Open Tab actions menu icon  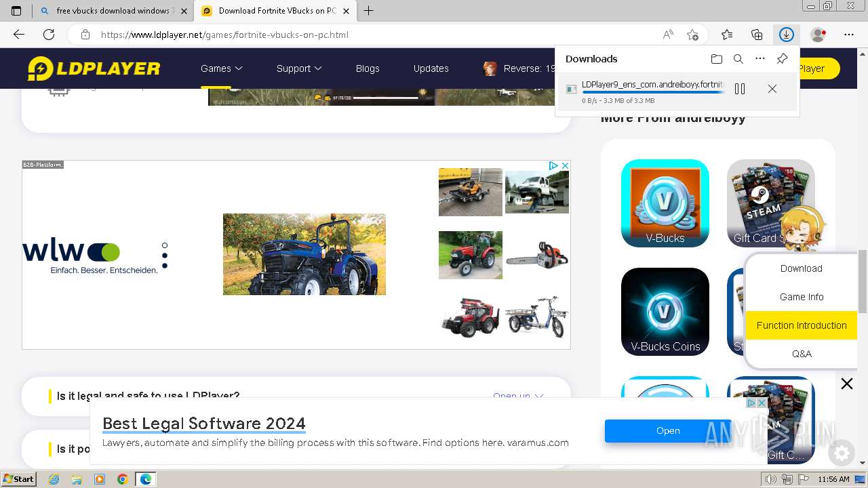pyautogui.click(x=16, y=11)
